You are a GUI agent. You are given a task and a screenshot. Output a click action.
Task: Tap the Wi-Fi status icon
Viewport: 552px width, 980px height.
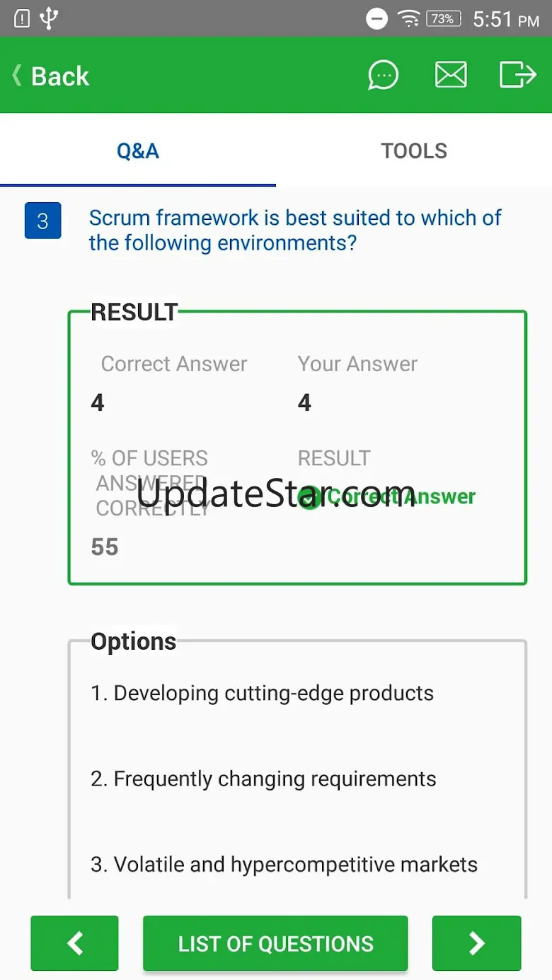(x=408, y=19)
